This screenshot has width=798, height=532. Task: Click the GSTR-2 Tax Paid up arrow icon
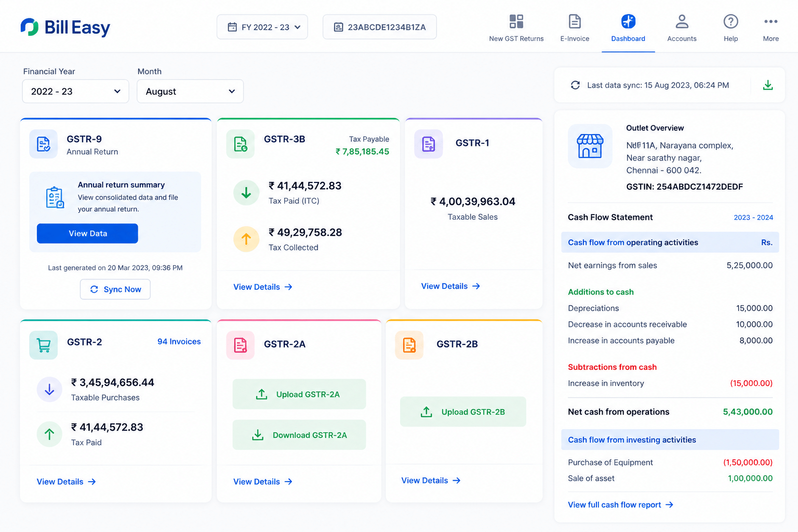click(x=49, y=434)
